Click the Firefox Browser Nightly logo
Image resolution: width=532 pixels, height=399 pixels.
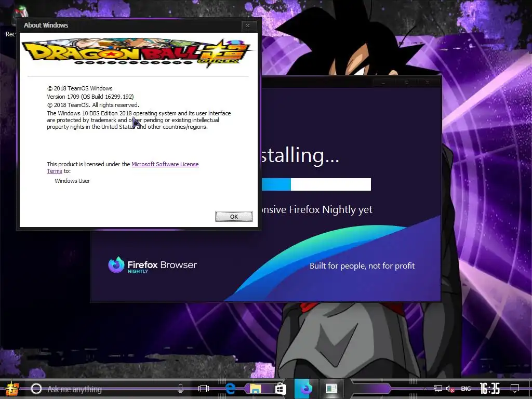click(x=153, y=265)
